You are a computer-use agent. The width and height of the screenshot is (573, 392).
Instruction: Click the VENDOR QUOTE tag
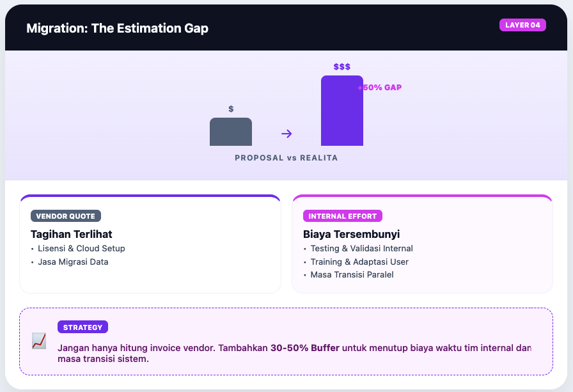pos(66,216)
